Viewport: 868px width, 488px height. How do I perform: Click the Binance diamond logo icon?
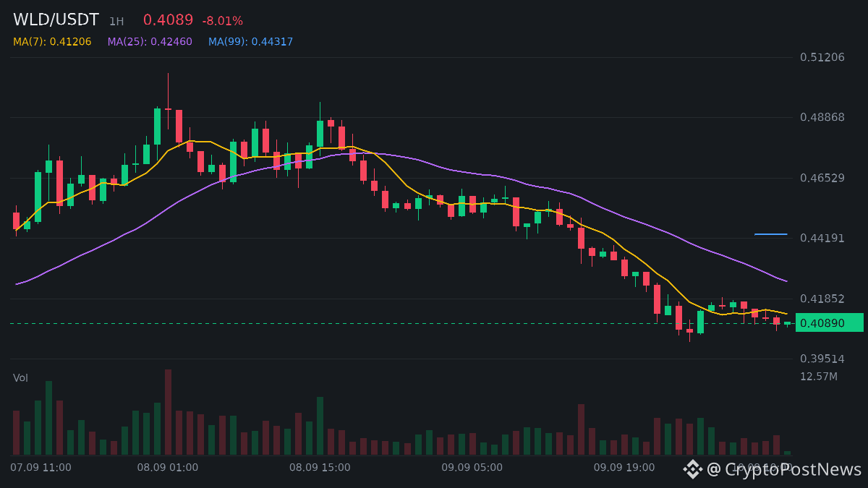(693, 469)
